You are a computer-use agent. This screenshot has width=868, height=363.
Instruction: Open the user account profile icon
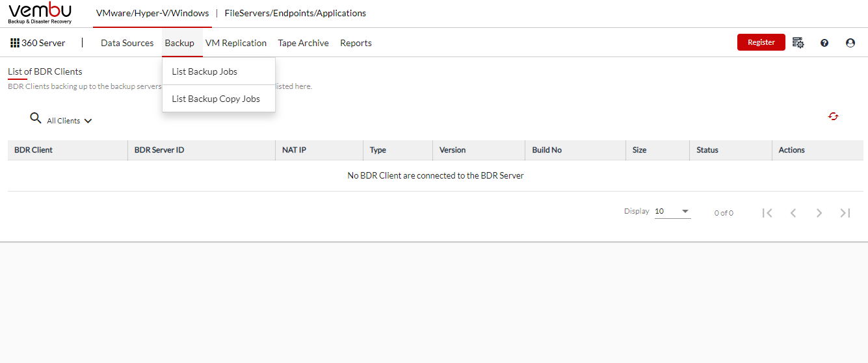pyautogui.click(x=850, y=43)
